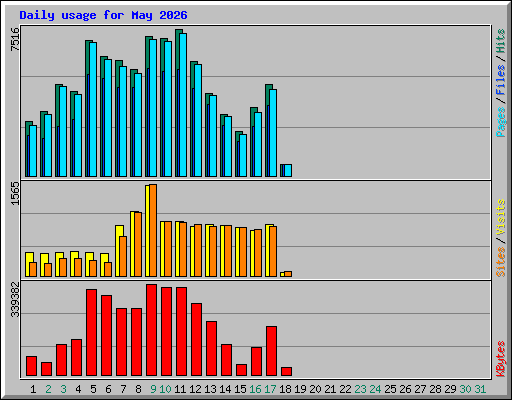Click the cyan "Pages" legend label

tap(501, 122)
